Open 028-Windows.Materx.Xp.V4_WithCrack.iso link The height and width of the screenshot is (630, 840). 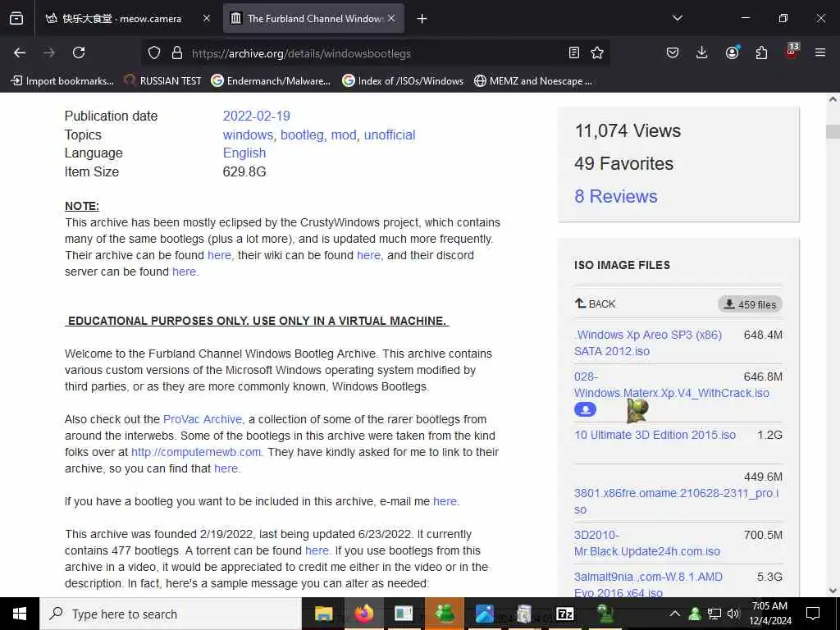[672, 386]
